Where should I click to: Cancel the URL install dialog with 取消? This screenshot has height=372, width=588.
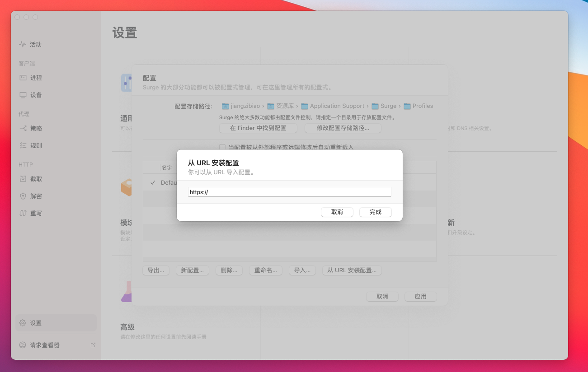(337, 212)
